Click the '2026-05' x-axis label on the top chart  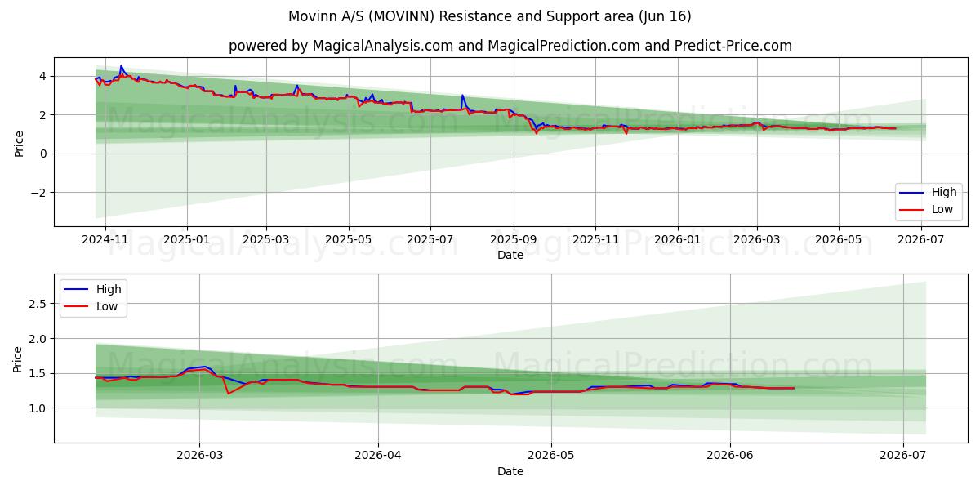click(x=838, y=239)
